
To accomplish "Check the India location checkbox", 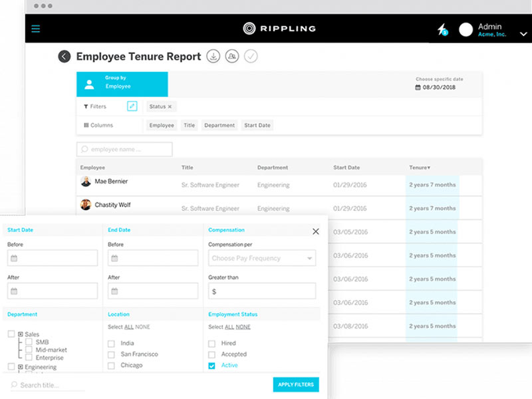I will pos(111,344).
